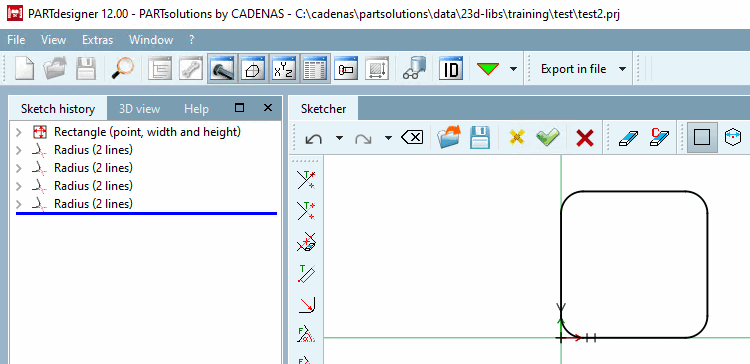Click the green check accept sketch icon
This screenshot has height=364, width=750.
[548, 138]
